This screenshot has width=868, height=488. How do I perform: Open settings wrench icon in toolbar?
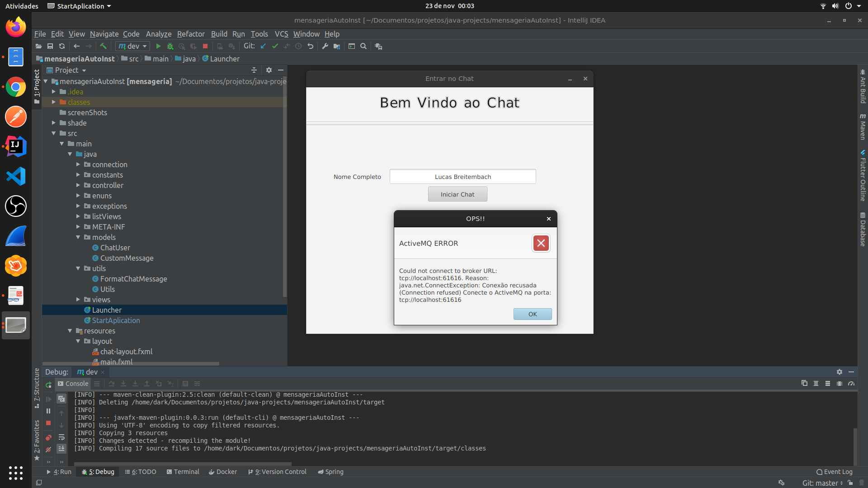click(325, 46)
